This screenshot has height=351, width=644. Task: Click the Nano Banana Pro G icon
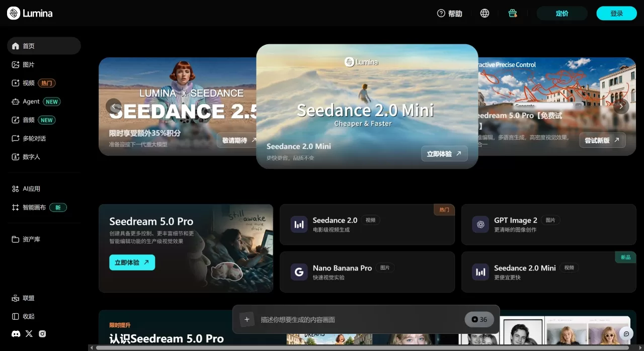coord(299,272)
